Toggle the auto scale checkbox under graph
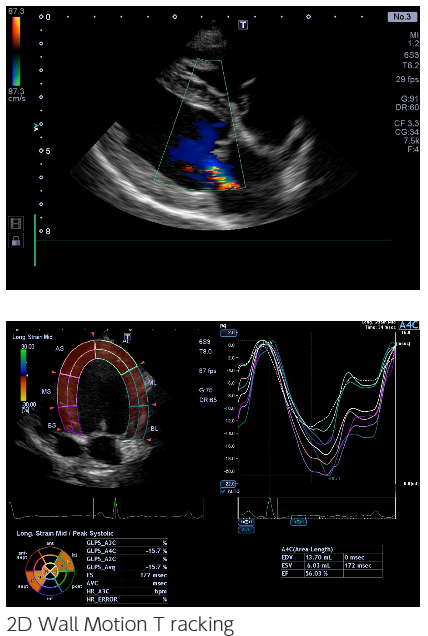The width and height of the screenshot is (428, 636). 223,491
